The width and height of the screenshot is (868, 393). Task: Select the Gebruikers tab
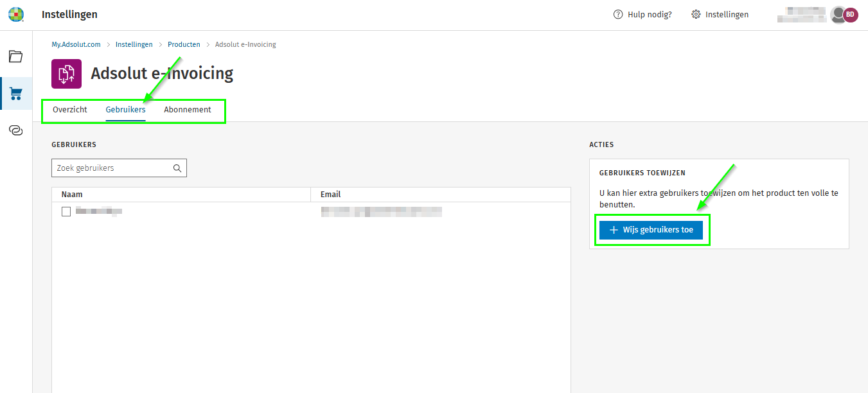pyautogui.click(x=125, y=110)
